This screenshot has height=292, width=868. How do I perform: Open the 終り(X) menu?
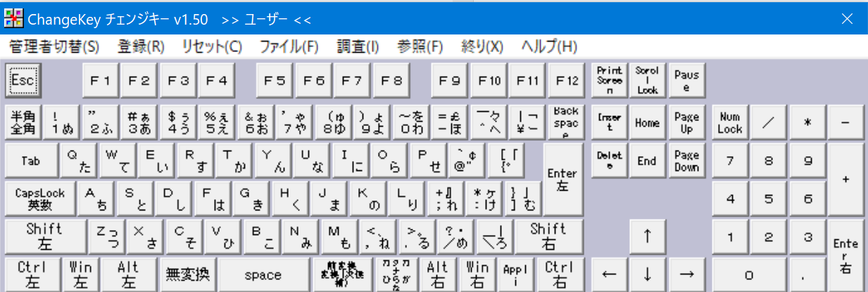point(482,47)
